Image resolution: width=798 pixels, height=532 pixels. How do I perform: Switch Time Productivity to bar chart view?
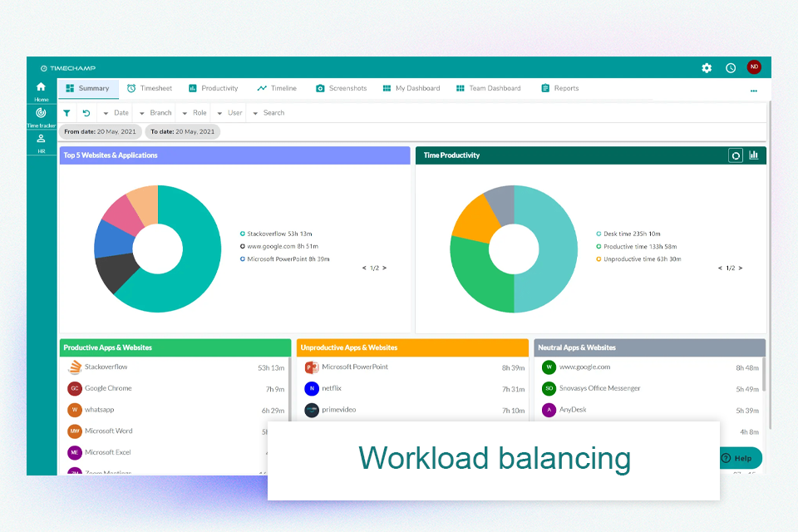coord(753,155)
